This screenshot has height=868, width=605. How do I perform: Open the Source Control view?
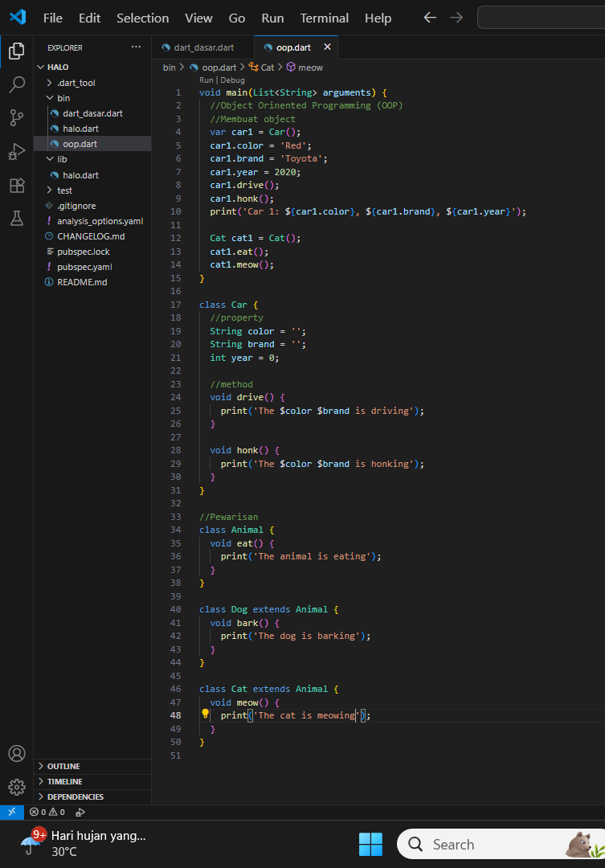coord(17,118)
